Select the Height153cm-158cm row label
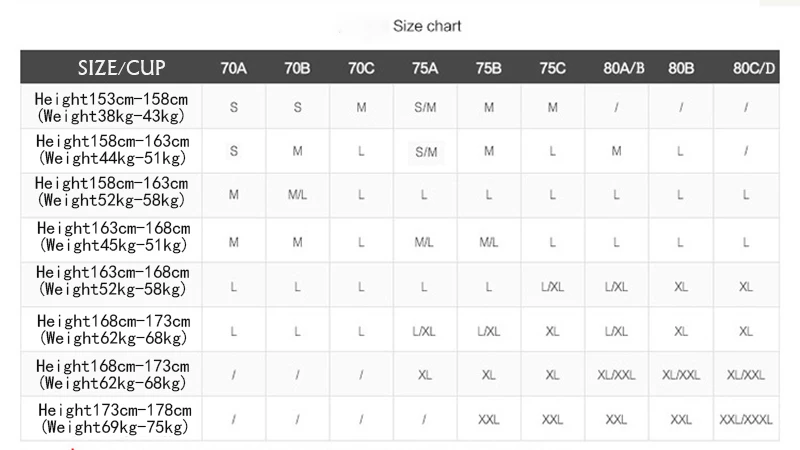Image resolution: width=800 pixels, height=450 pixels. coord(111,107)
